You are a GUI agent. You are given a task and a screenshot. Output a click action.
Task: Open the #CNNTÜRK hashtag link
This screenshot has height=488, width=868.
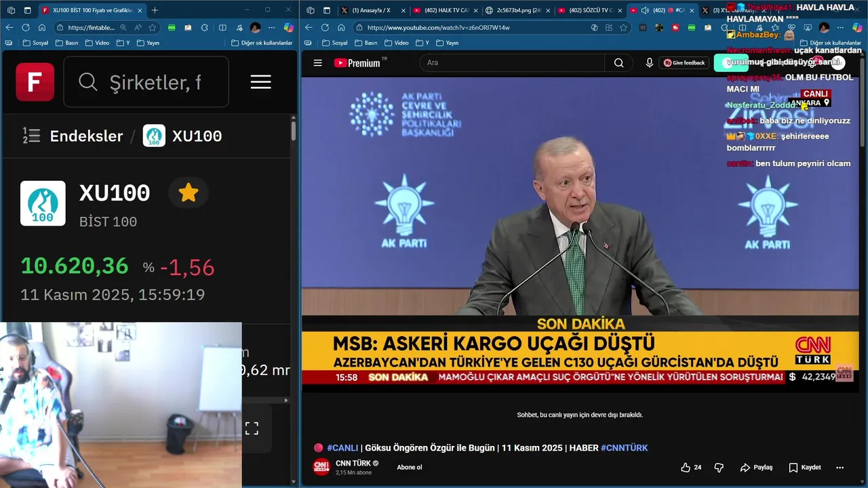(624, 448)
